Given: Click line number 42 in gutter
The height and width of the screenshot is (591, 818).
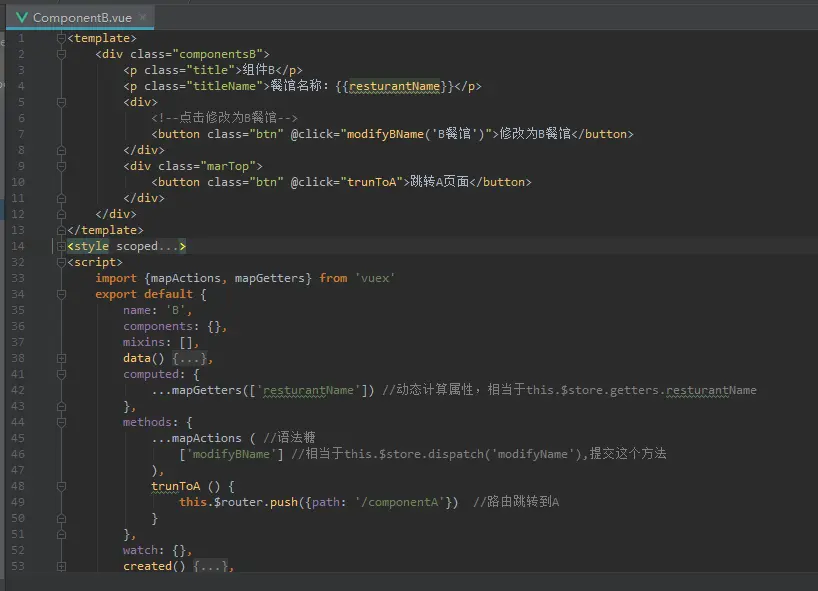Looking at the screenshot, I should coord(18,390).
